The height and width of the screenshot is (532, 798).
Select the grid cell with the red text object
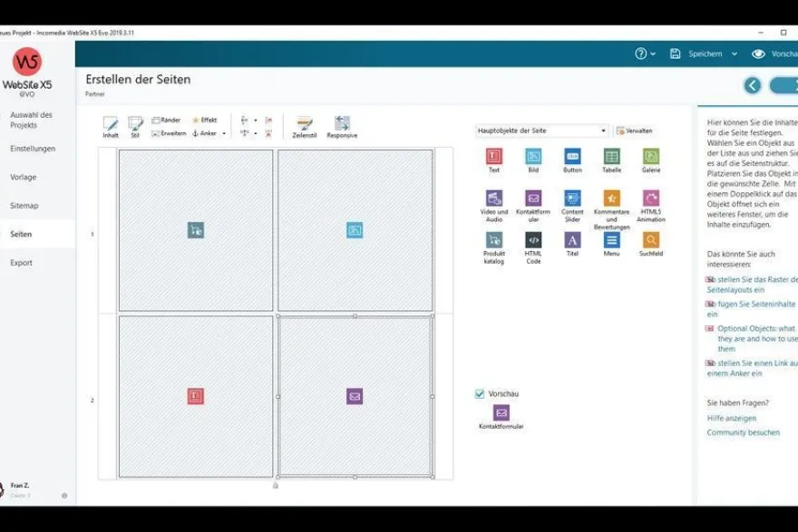(196, 396)
